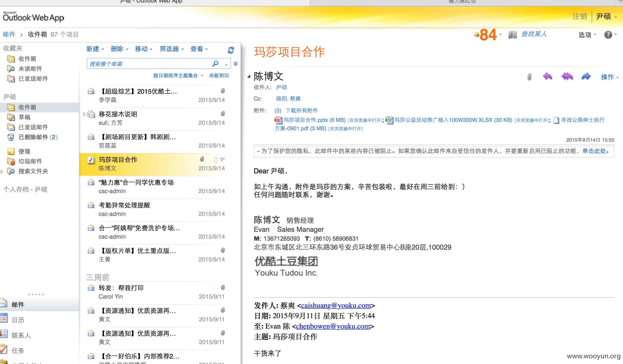623x364 pixels.
Task: Click the Forward arrow icon
Action: (x=586, y=77)
